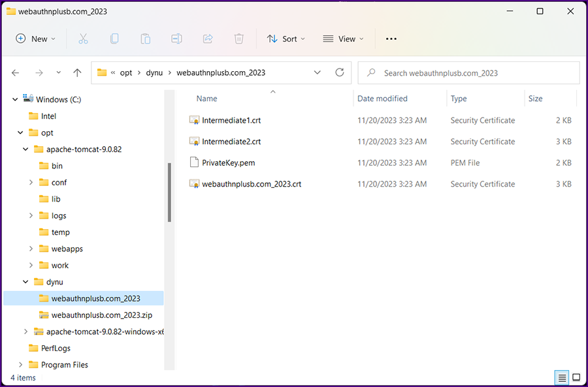
Task: Select webauthnplusb.com_2023.zip in navigation tree
Action: coord(101,315)
